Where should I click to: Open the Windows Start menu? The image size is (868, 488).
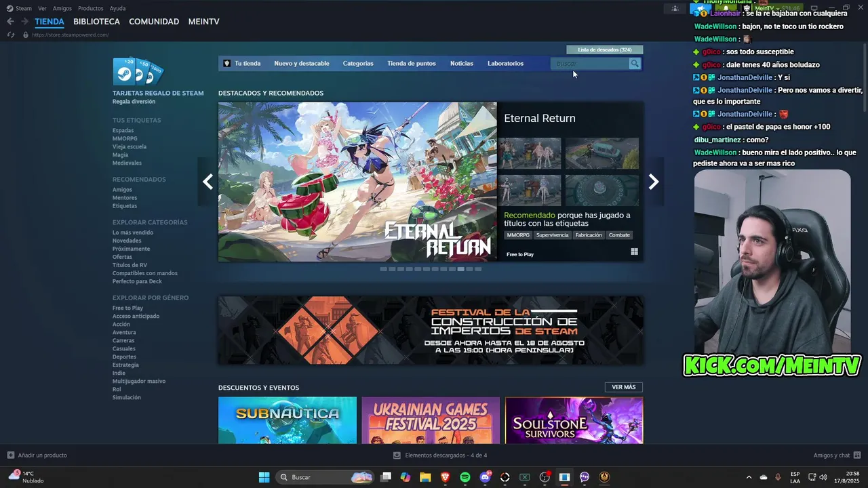264,477
